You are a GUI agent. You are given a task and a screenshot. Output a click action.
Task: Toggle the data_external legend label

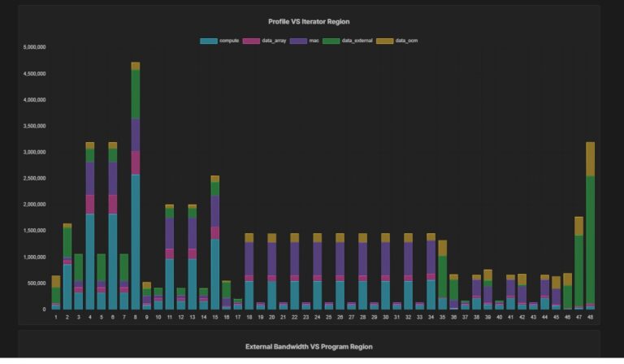(x=357, y=41)
